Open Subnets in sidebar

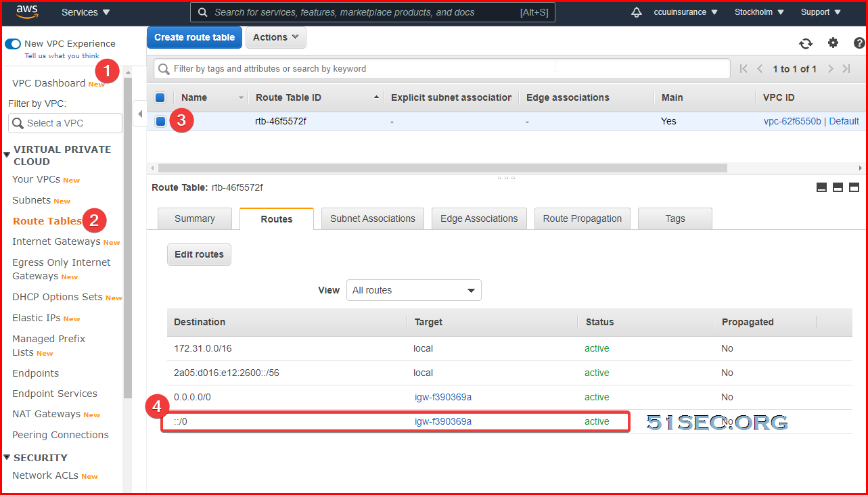(32, 200)
